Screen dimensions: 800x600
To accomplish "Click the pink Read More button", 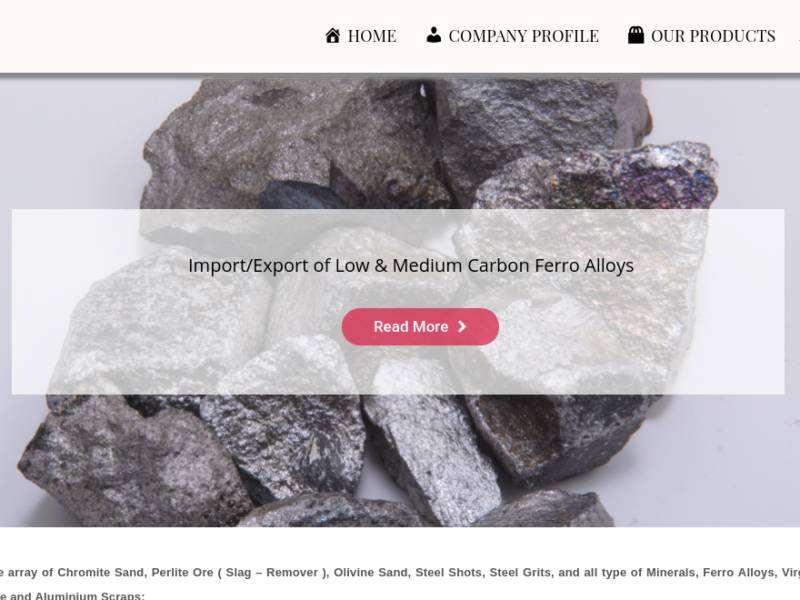I will tap(420, 327).
